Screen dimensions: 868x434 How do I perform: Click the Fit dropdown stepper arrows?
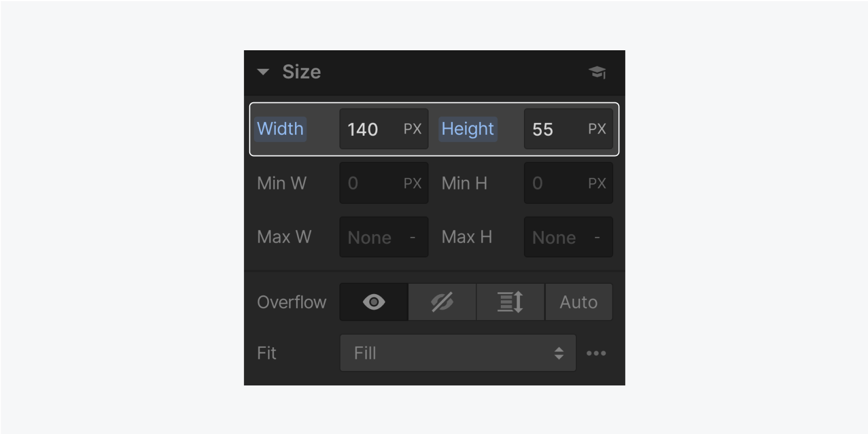[x=559, y=353]
